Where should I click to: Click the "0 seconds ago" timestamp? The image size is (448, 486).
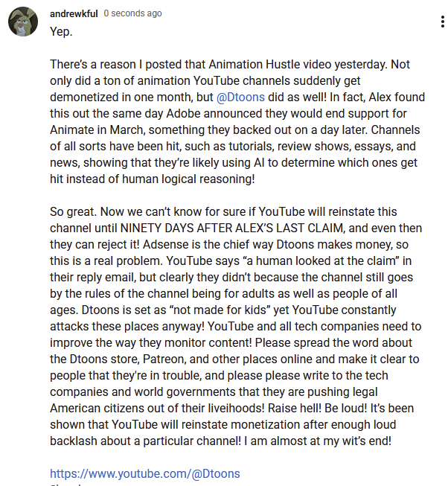click(x=132, y=13)
